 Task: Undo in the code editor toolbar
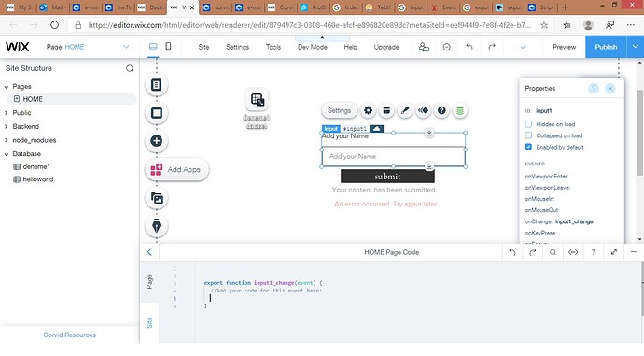[x=512, y=252]
